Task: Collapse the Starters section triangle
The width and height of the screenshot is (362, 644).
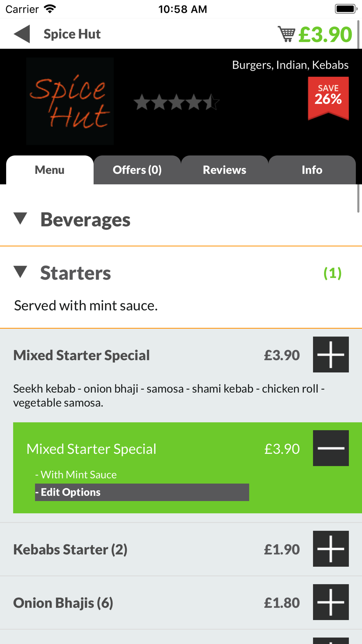Action: coord(21,272)
